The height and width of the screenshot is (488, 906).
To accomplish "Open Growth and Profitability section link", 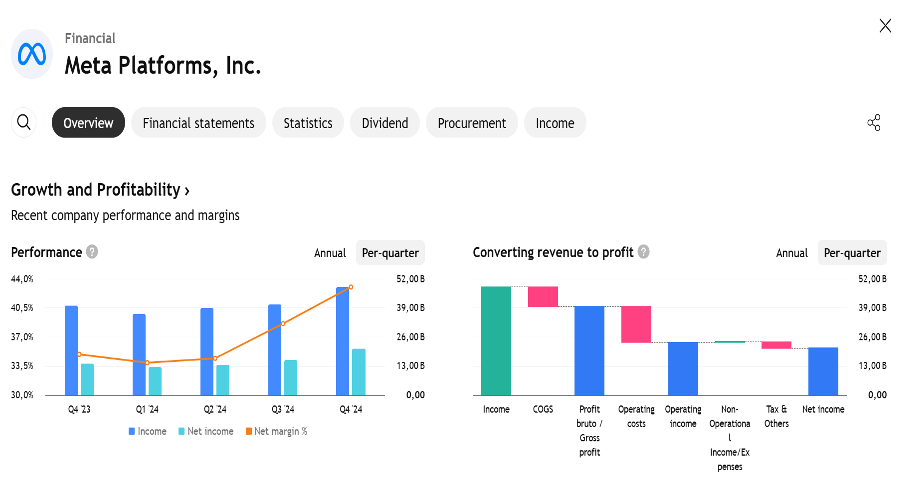I will [x=100, y=189].
